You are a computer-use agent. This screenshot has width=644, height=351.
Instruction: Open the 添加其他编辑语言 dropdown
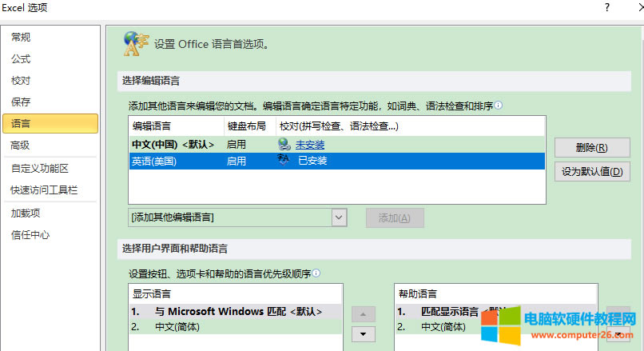339,217
